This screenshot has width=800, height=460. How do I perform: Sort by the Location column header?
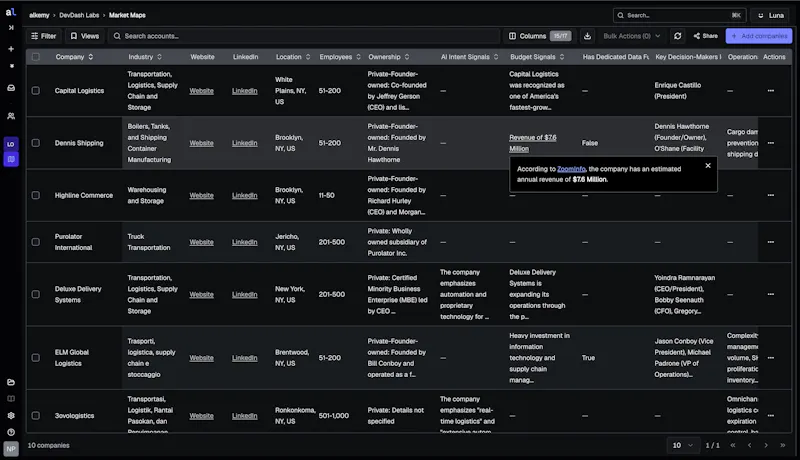point(293,57)
